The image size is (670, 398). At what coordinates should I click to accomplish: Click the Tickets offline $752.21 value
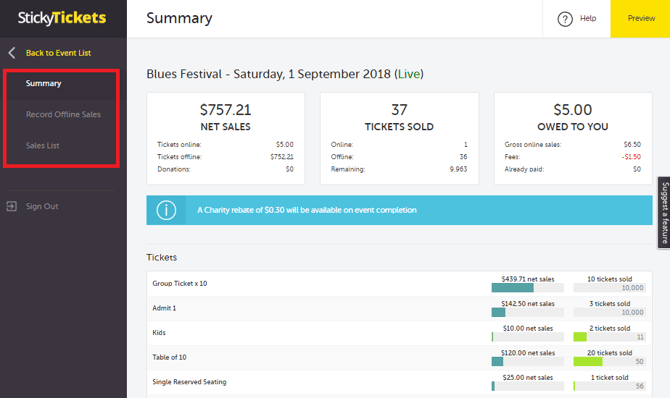coord(282,157)
